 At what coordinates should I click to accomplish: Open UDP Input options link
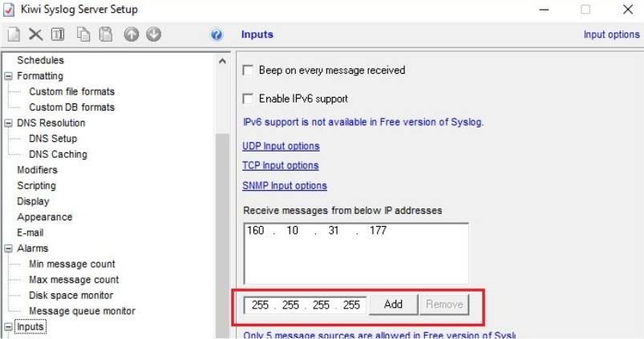(x=281, y=146)
